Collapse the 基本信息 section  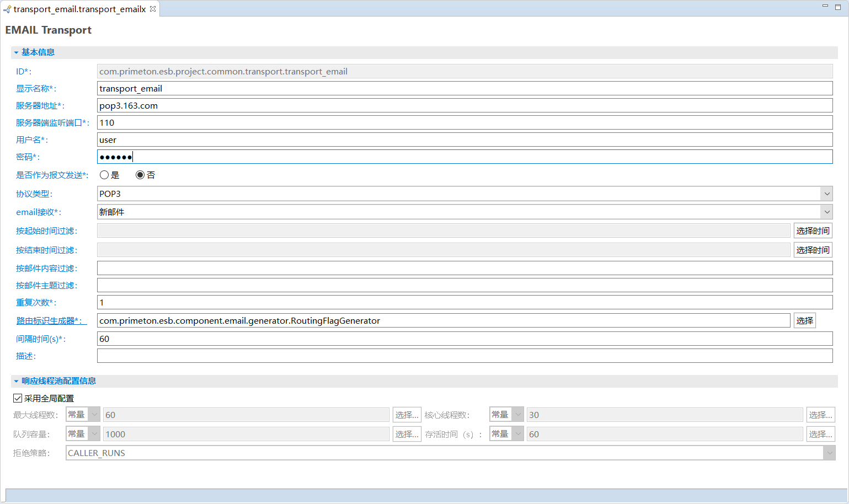pos(17,52)
